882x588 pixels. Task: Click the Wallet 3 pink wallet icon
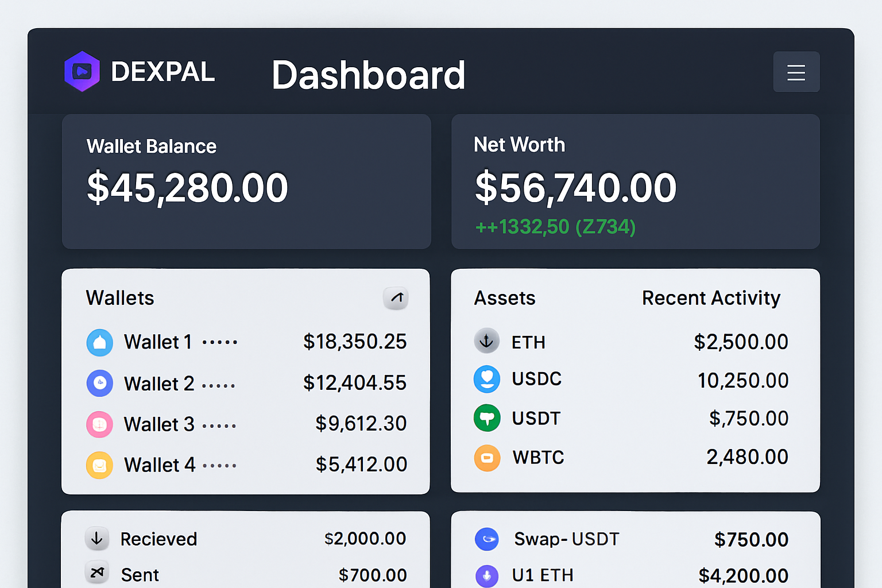tap(100, 424)
